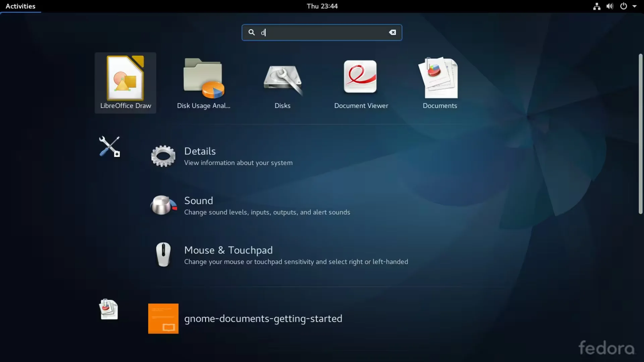This screenshot has height=362, width=644.
Task: Click the Sound settings speaker icon
Action: click(x=163, y=205)
